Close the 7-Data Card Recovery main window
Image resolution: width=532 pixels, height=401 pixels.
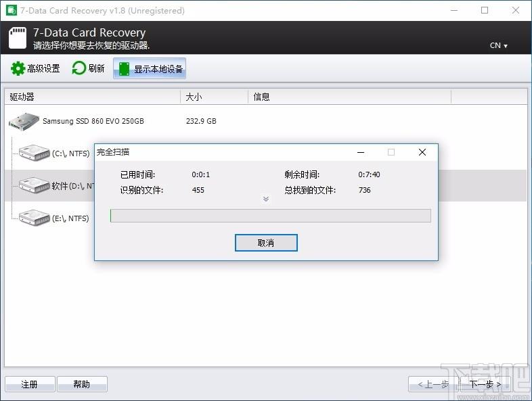[516, 11]
